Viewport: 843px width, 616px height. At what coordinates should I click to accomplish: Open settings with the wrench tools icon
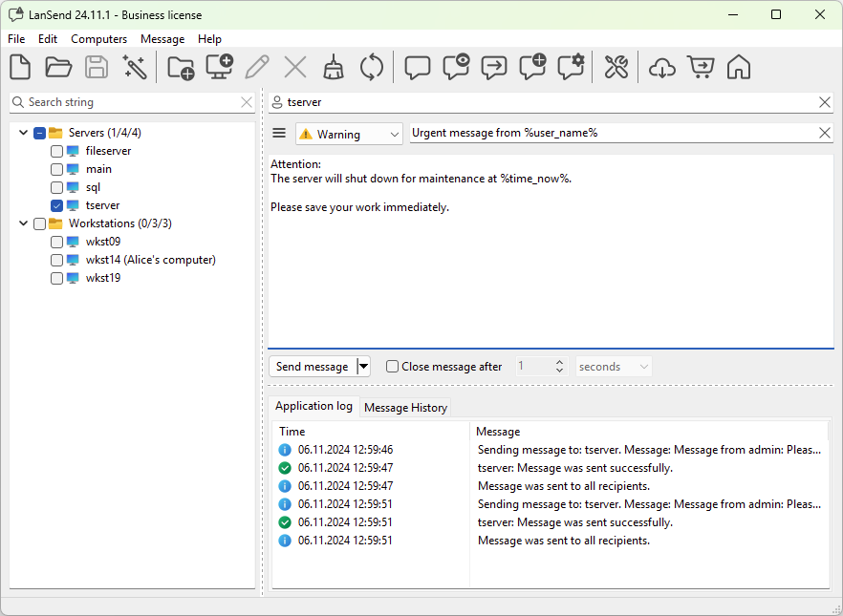(x=616, y=67)
